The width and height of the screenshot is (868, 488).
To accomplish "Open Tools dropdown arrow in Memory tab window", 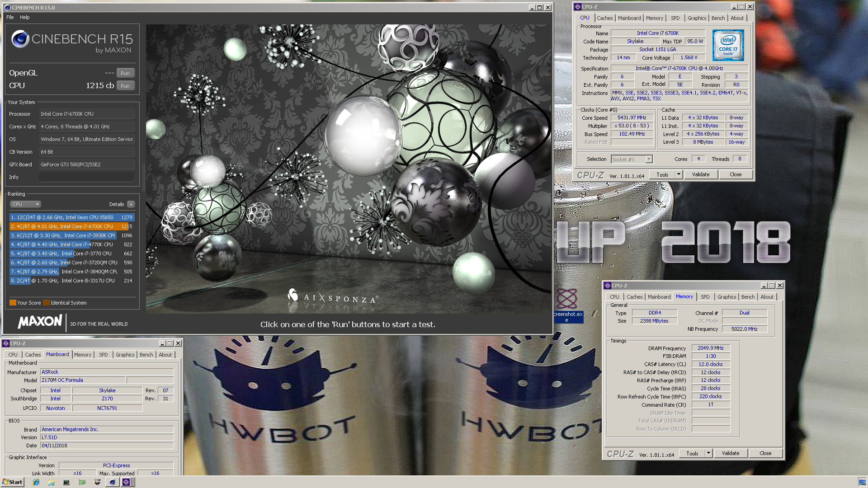I will 708,453.
